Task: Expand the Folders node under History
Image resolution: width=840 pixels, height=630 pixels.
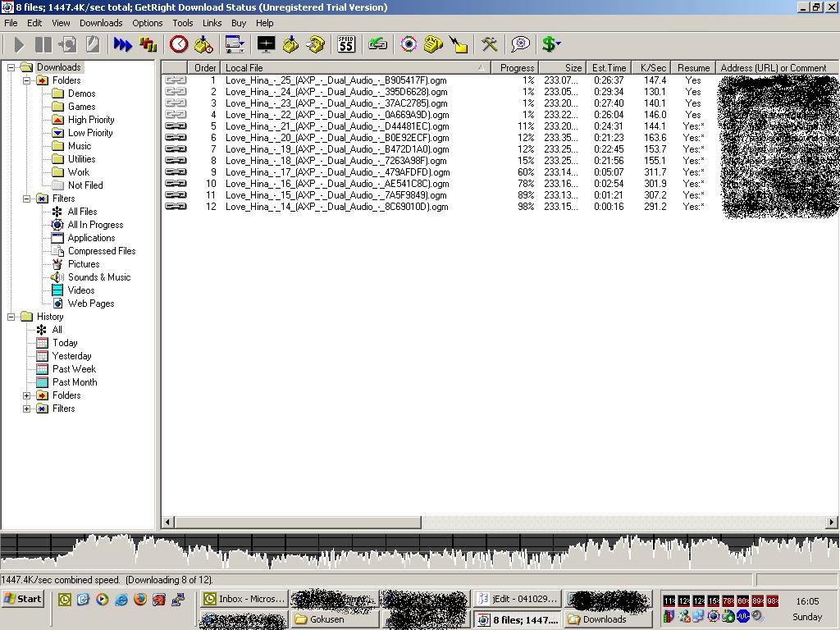Action: [x=27, y=395]
